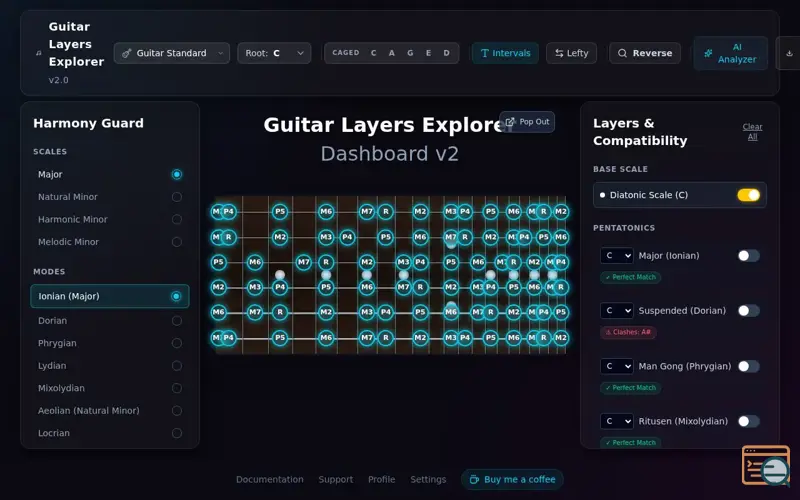Click Perfect Match badge under Man Gong
The height and width of the screenshot is (500, 800).
coord(631,388)
